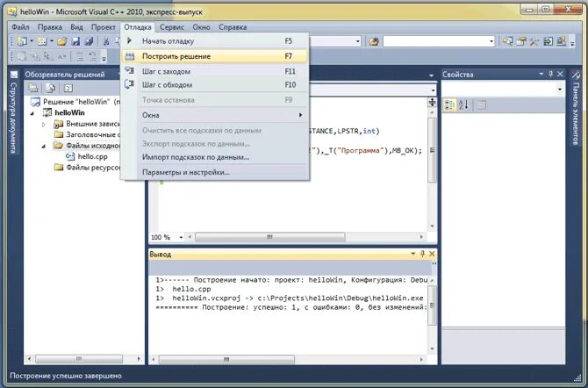Choose Начать отладку in Отладка menu

click(x=215, y=41)
